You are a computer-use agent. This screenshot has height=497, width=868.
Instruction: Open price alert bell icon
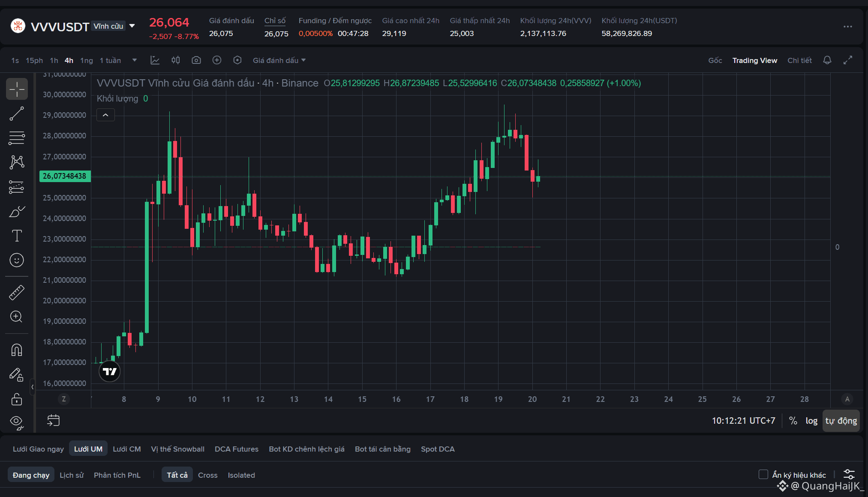(827, 60)
